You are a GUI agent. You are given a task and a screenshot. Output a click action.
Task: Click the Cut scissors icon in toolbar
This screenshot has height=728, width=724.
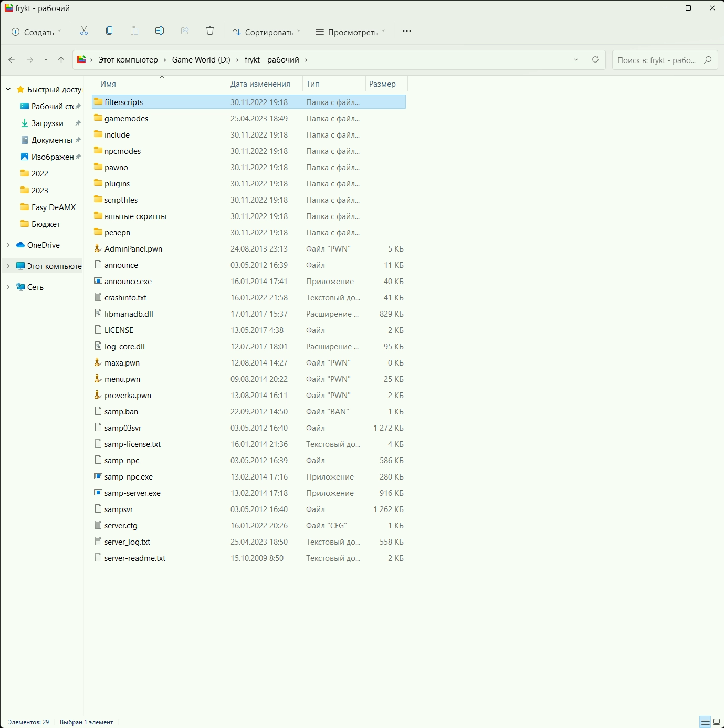click(84, 31)
